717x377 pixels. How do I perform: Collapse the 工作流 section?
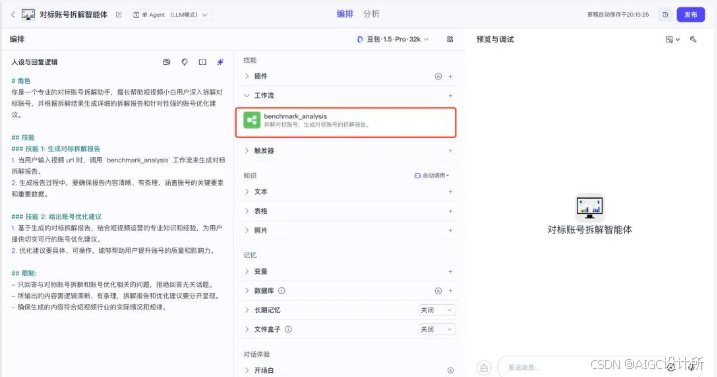247,95
